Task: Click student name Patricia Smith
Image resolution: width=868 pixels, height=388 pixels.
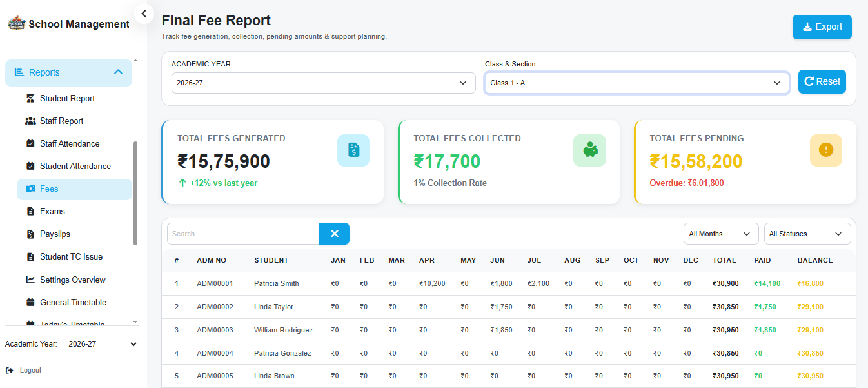Action: tap(277, 283)
